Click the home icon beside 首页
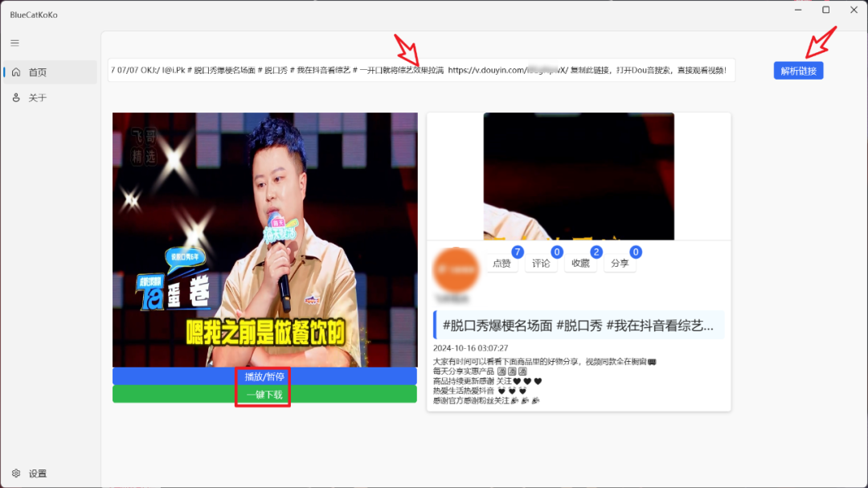Image resolution: width=868 pixels, height=488 pixels. [15, 72]
